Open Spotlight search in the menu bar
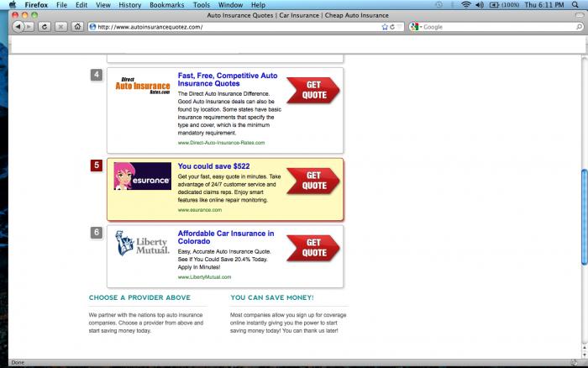Viewport: 588px width, 368px height. pos(575,5)
